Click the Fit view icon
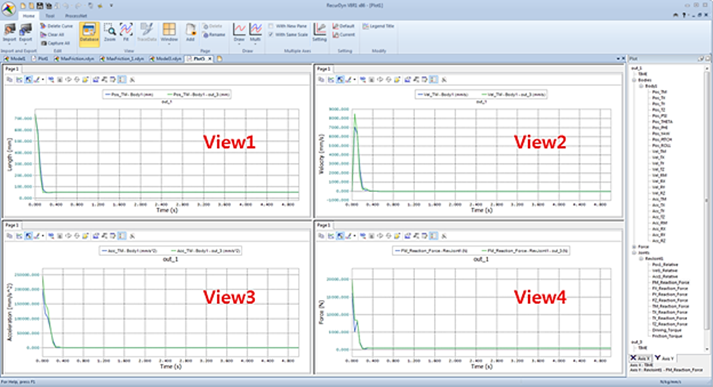This screenshot has width=713, height=387. coord(126,33)
